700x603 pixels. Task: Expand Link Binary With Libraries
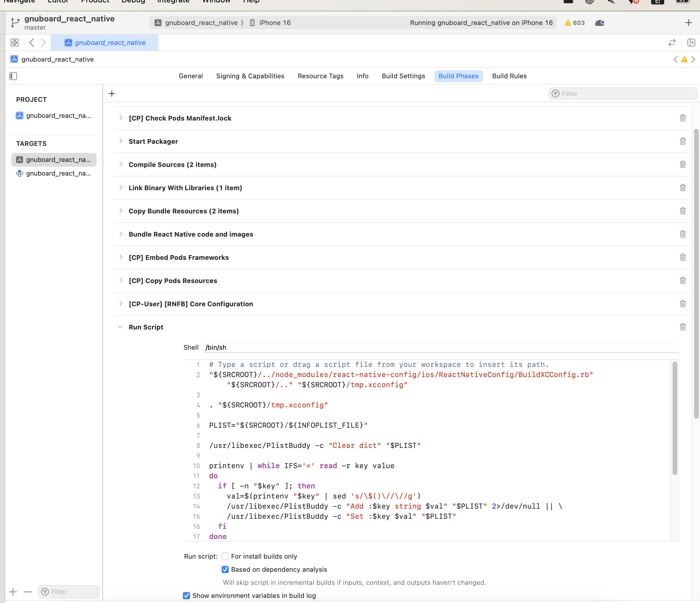click(x=121, y=188)
